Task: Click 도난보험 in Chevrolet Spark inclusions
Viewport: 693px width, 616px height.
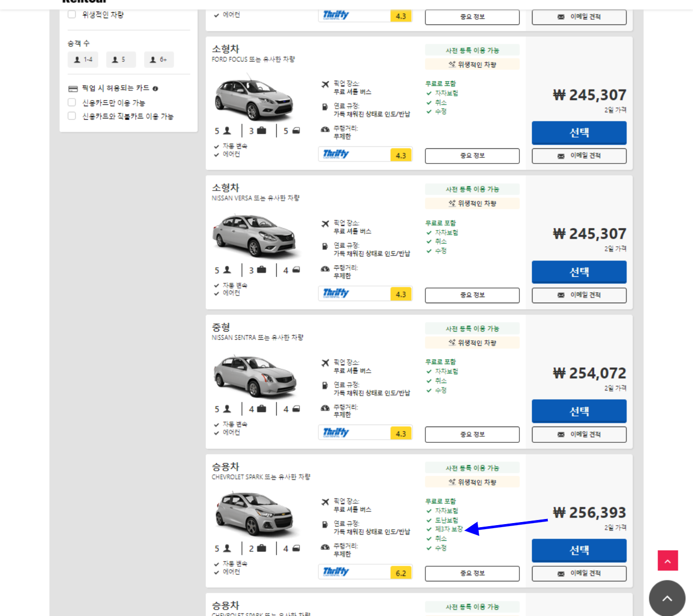Action: click(446, 520)
